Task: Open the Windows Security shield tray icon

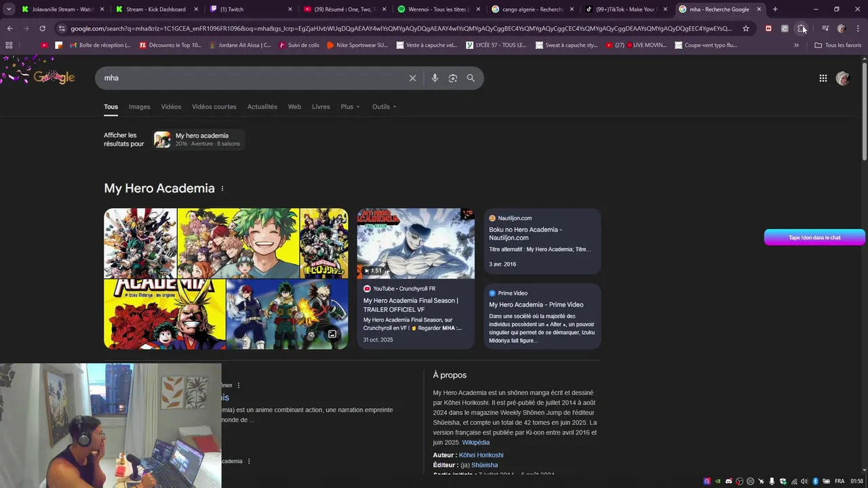Action: click(783, 481)
